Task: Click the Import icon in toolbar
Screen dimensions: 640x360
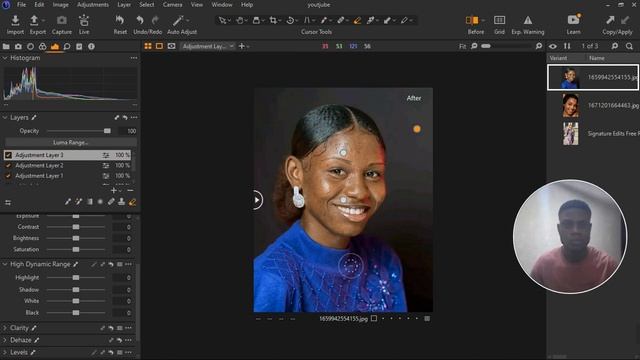Action: pos(15,20)
